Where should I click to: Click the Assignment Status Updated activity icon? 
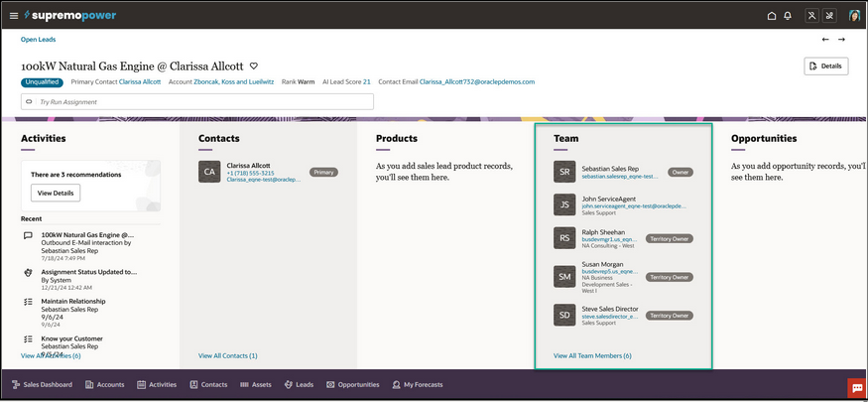pos(28,272)
